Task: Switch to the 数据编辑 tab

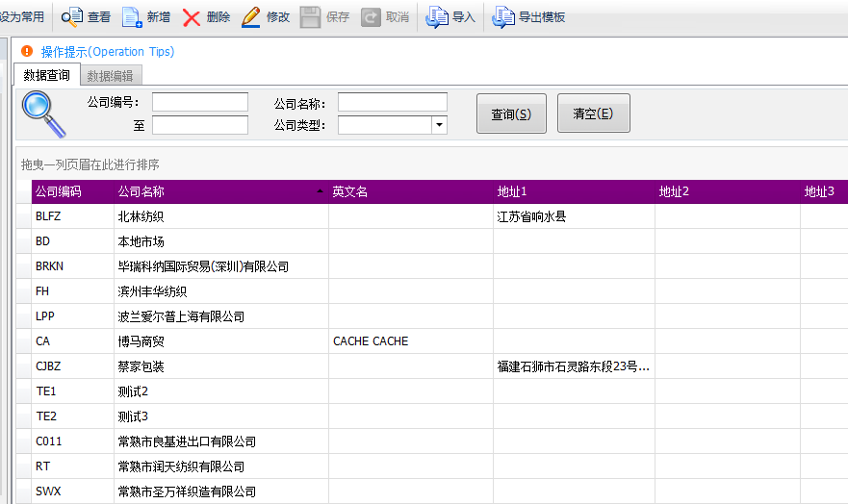Action: point(111,76)
